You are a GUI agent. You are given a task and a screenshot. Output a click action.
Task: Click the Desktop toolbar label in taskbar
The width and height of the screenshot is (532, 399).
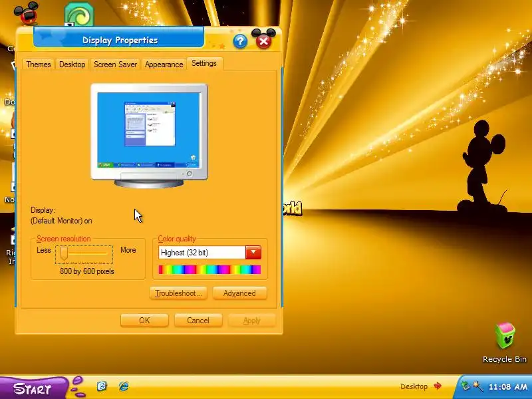coord(414,386)
